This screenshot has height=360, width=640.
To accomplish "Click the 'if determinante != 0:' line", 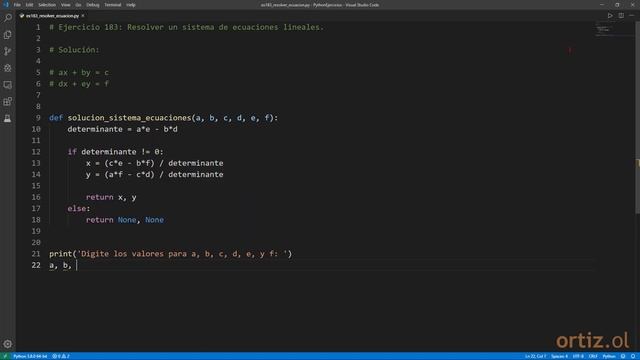I will coord(116,152).
